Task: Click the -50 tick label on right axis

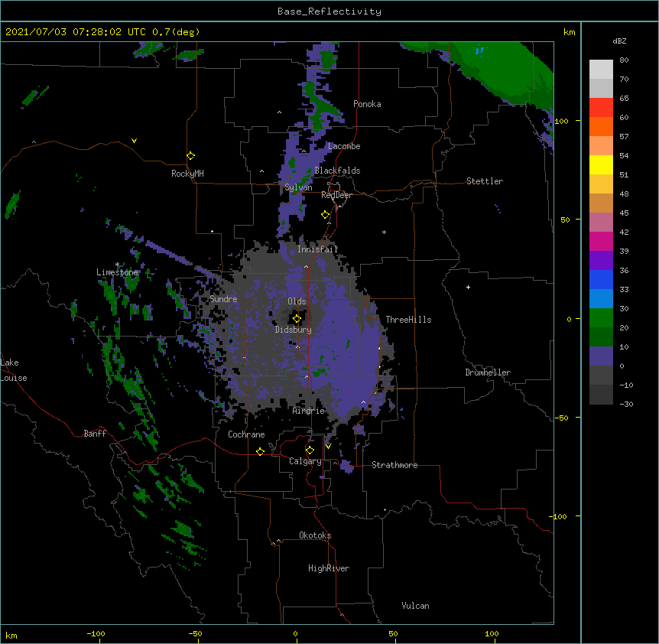Action: pyautogui.click(x=561, y=418)
